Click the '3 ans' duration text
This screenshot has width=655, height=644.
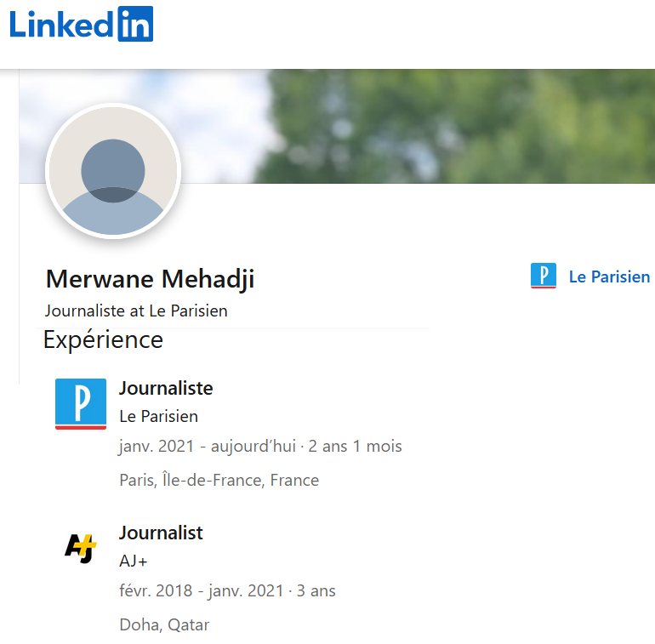(x=316, y=590)
